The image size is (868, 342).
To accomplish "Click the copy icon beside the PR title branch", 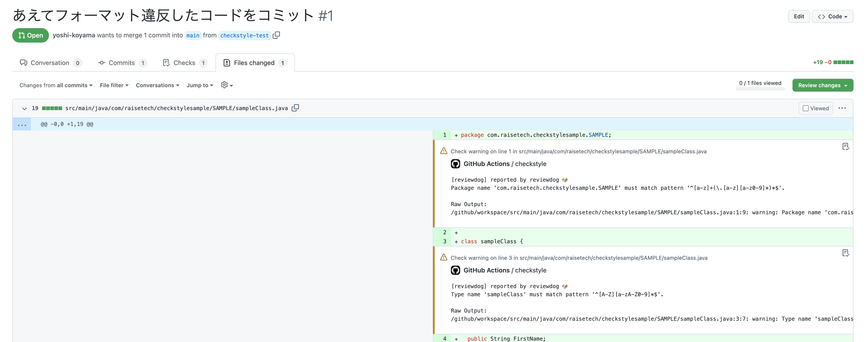I will [x=276, y=35].
